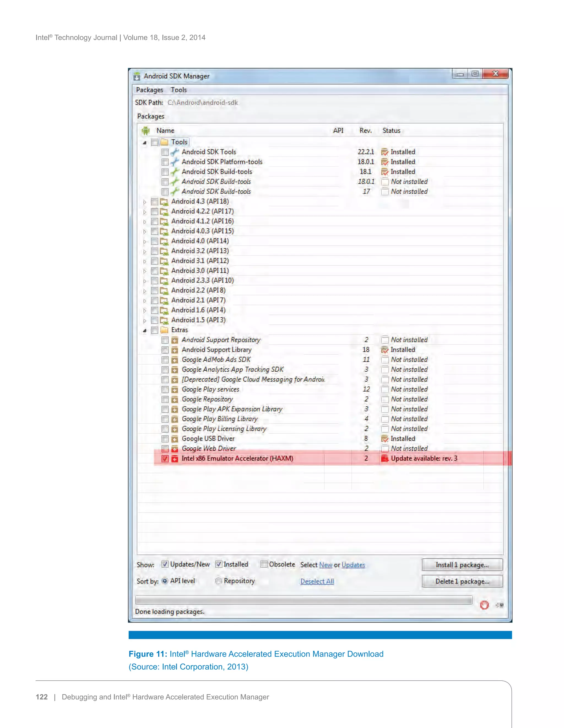Collapse the Extras tree node
Screen dimensions: 564x728
coord(145,331)
